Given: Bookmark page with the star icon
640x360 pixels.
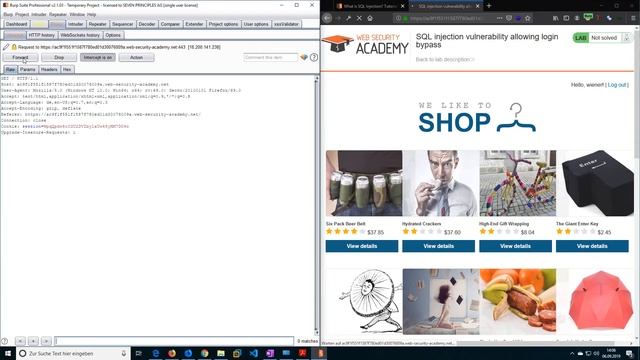Looking at the screenshot, I should coord(528,18).
